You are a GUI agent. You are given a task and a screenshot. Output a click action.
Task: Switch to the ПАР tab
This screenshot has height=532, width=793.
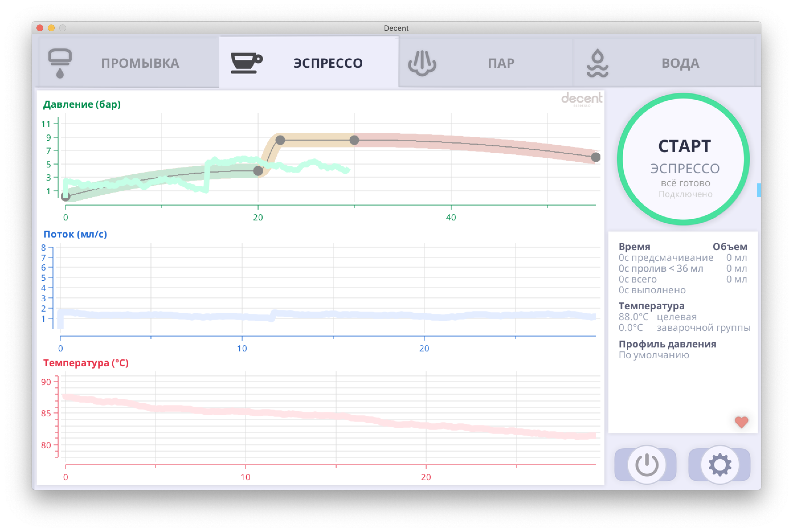pos(501,64)
